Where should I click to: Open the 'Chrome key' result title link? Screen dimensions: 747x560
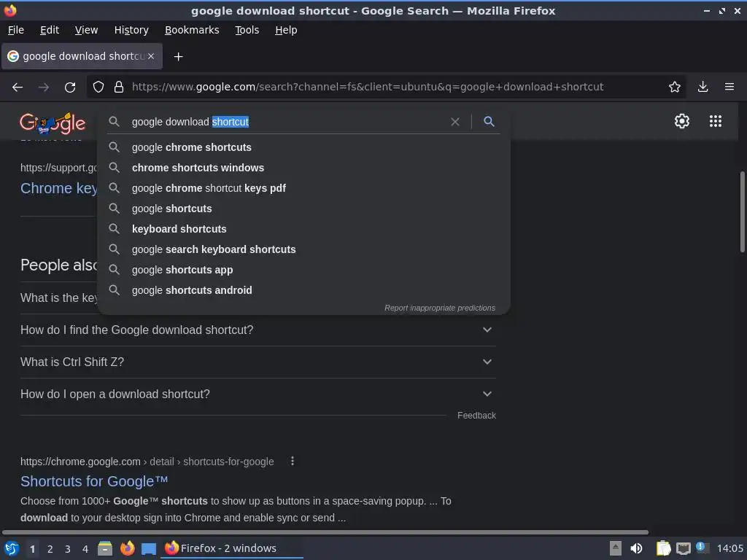pos(58,189)
